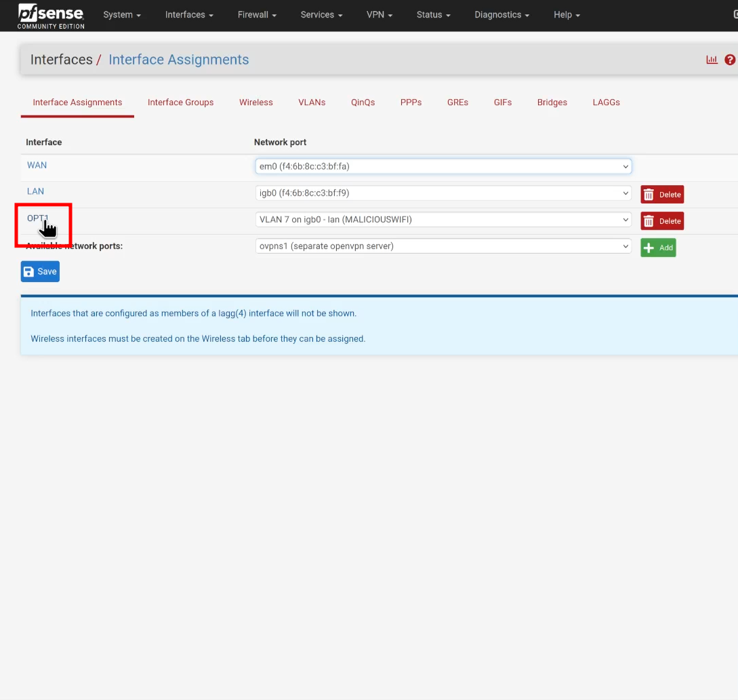
Task: Click the partially visible logout icon in navbar
Action: (735, 15)
